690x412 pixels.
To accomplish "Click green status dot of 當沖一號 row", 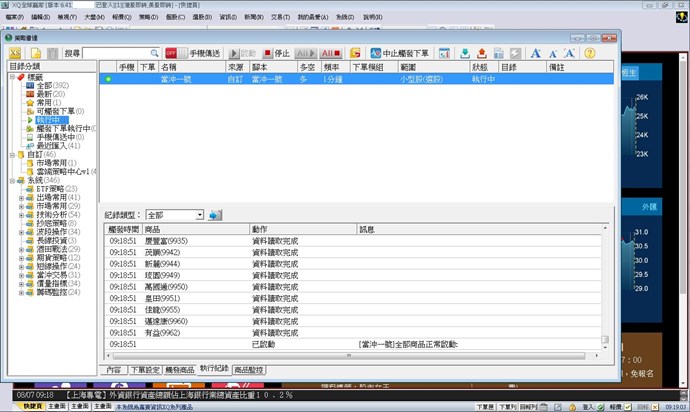I will point(107,78).
